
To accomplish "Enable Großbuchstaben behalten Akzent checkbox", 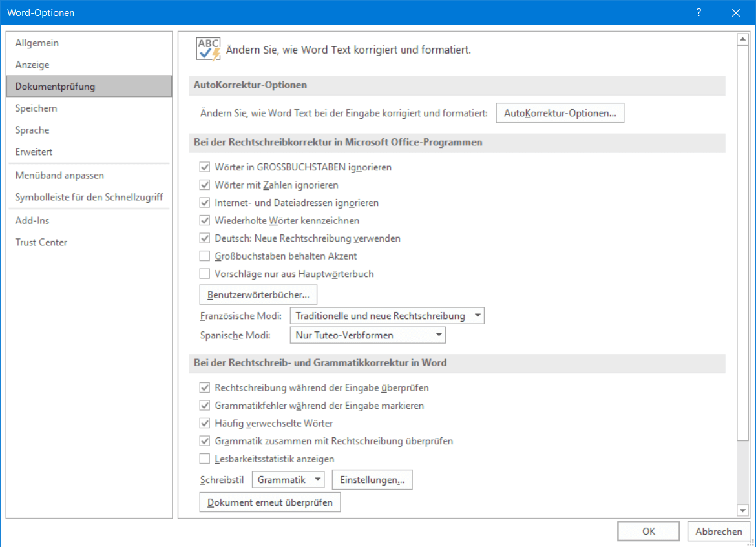I will [x=205, y=256].
